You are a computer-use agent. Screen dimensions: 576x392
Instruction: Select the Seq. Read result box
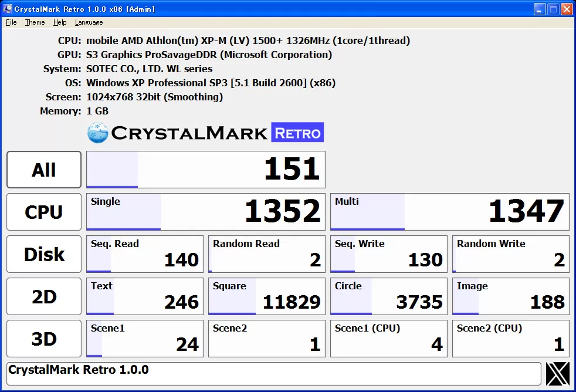[144, 254]
